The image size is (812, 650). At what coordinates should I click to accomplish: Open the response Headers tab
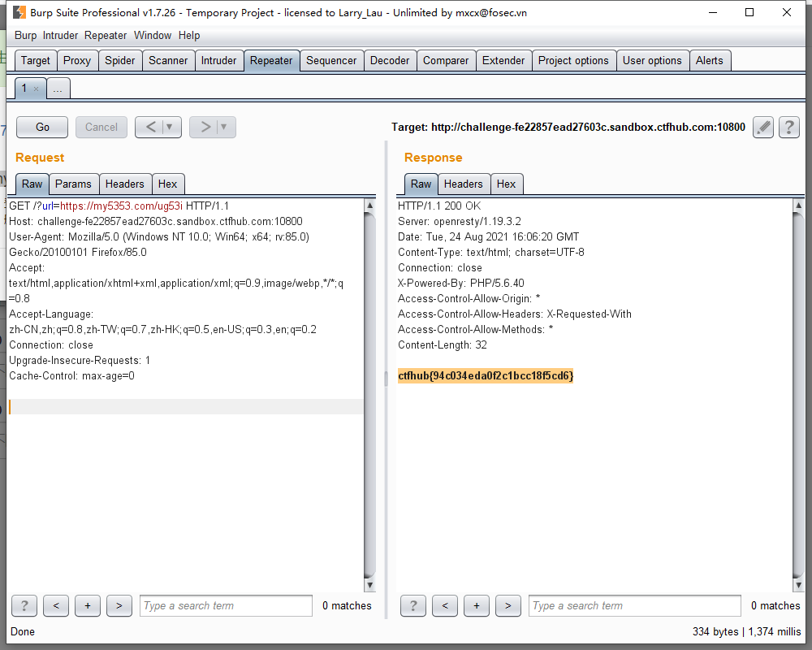(464, 184)
